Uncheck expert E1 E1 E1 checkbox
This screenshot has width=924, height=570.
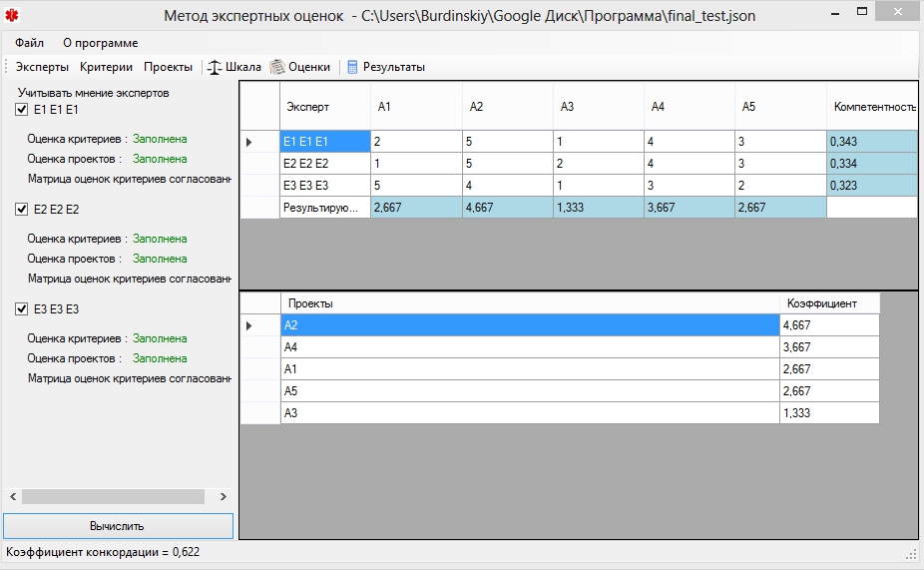tap(22, 110)
